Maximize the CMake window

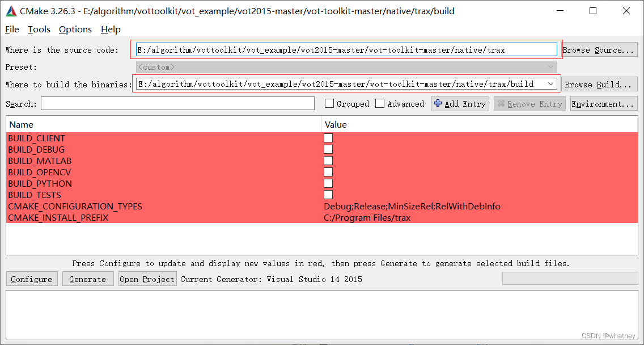pos(592,11)
